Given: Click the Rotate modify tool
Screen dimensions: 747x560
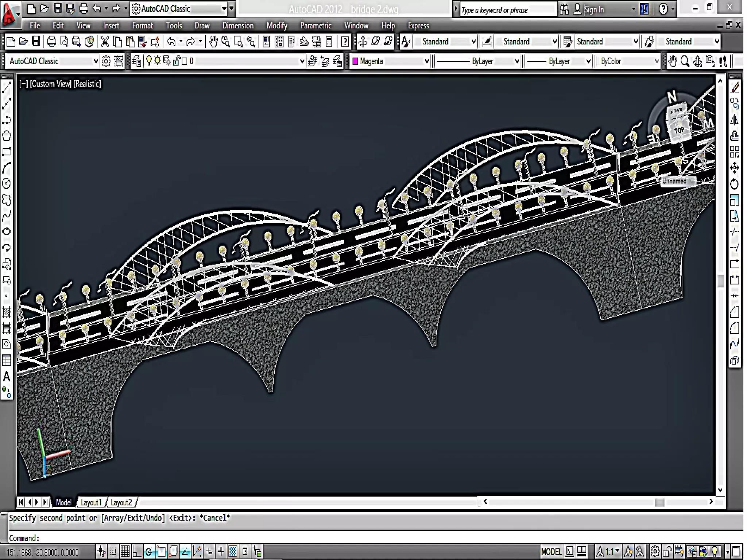Looking at the screenshot, I should click(735, 184).
